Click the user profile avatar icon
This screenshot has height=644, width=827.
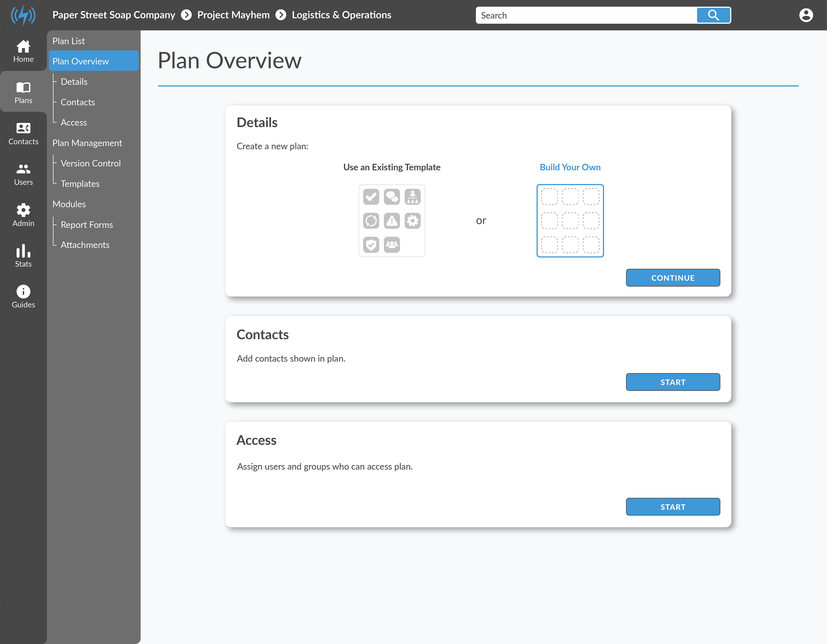pyautogui.click(x=806, y=15)
